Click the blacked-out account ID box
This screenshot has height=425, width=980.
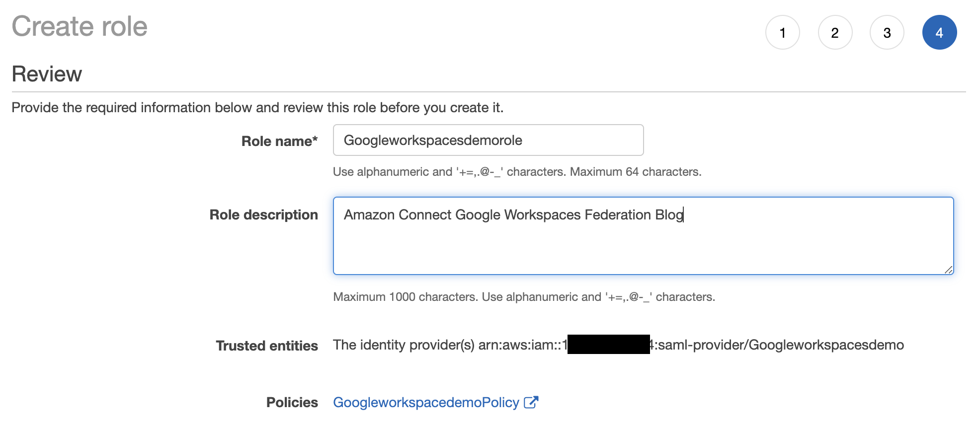[608, 345]
